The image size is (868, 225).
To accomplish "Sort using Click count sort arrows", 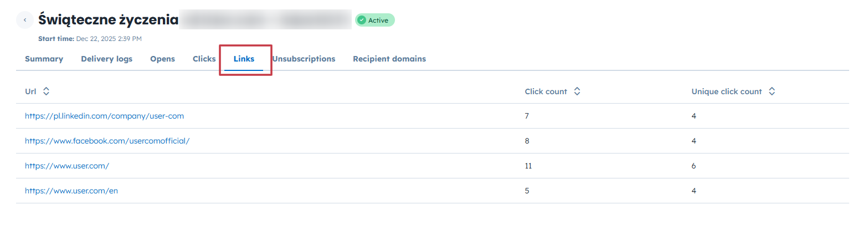I will [x=577, y=91].
